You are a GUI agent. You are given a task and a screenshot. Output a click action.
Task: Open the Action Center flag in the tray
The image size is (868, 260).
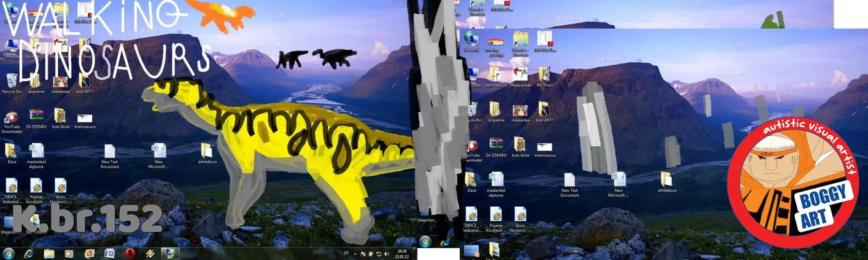pos(363,254)
